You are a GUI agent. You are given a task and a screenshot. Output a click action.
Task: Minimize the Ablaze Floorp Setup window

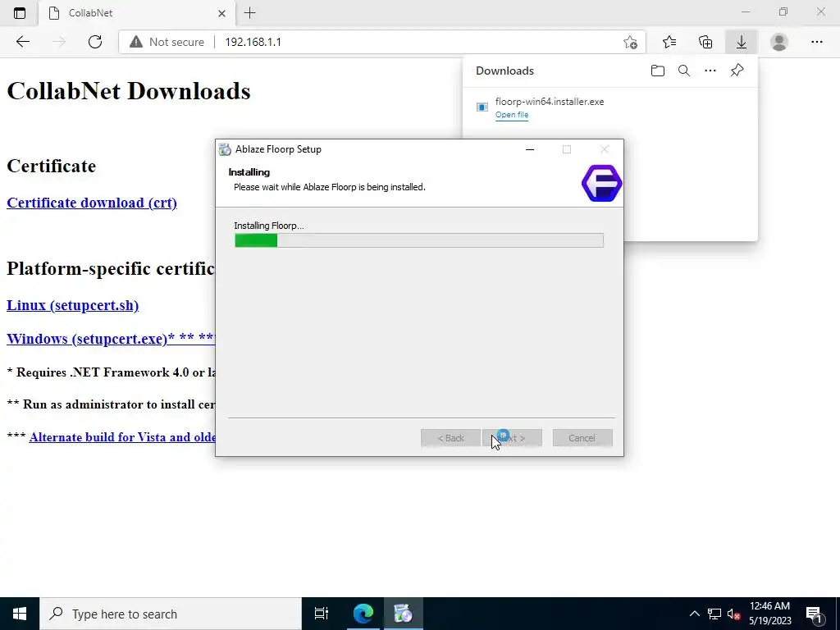pos(530,149)
